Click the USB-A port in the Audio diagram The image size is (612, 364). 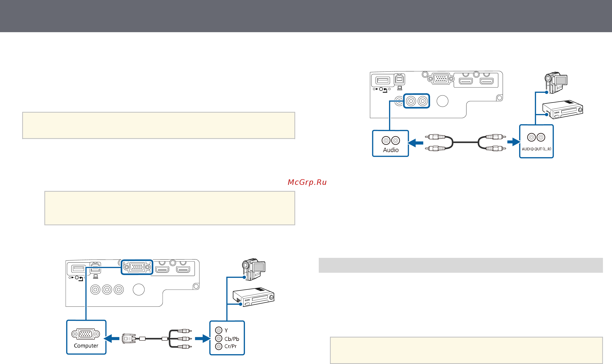383,80
